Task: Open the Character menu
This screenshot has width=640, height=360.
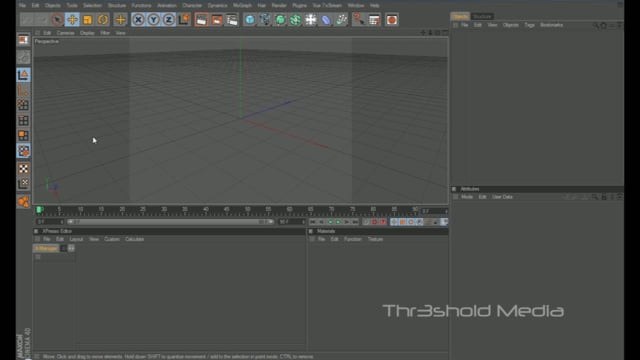Action: coord(192,6)
